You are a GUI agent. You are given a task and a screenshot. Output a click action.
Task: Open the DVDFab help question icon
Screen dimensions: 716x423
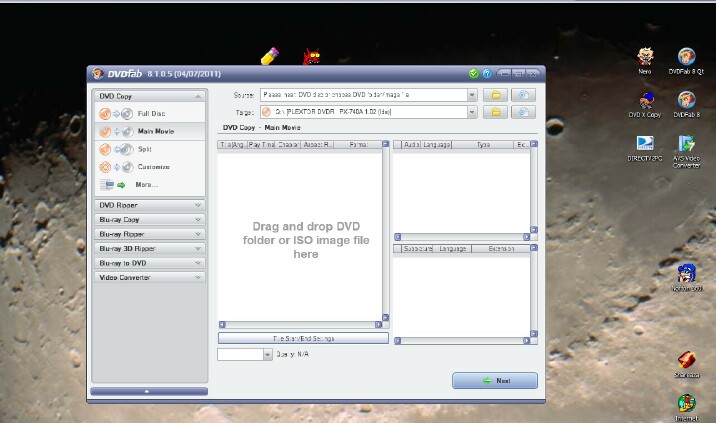[486, 73]
